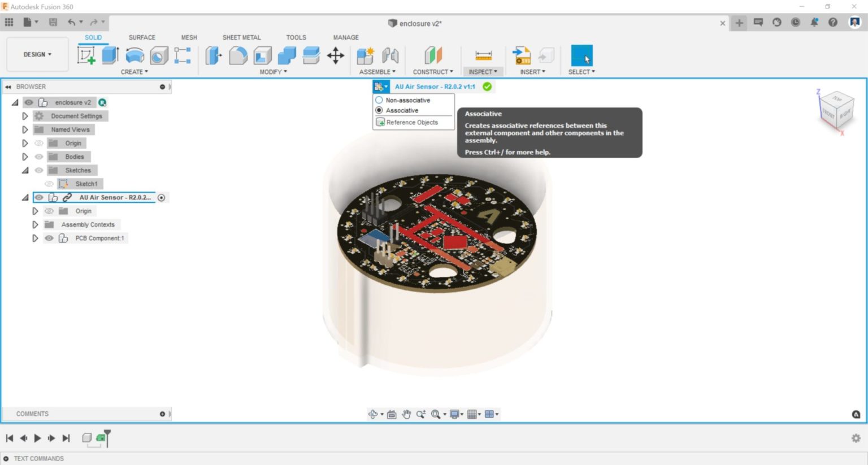The width and height of the screenshot is (868, 465).
Task: Click the Reference Objects button
Action: [411, 122]
